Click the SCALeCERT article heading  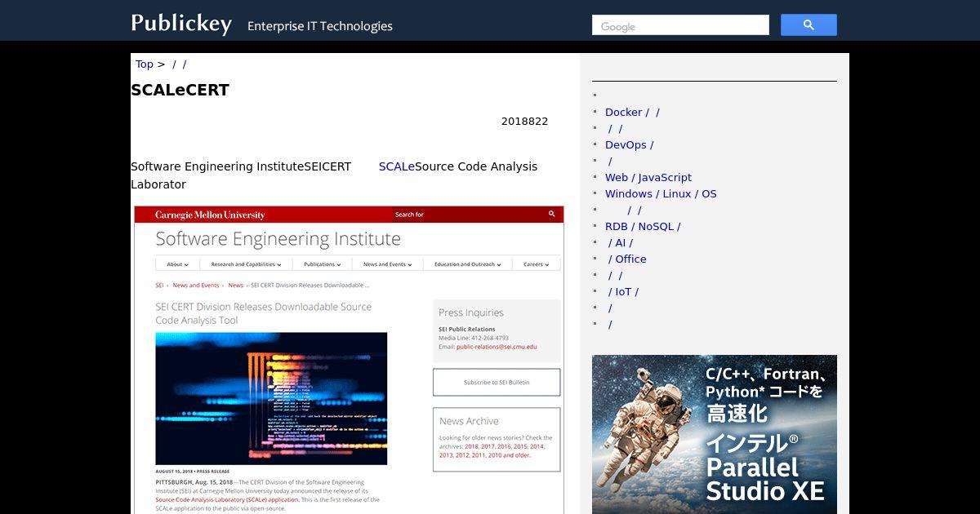(x=180, y=90)
